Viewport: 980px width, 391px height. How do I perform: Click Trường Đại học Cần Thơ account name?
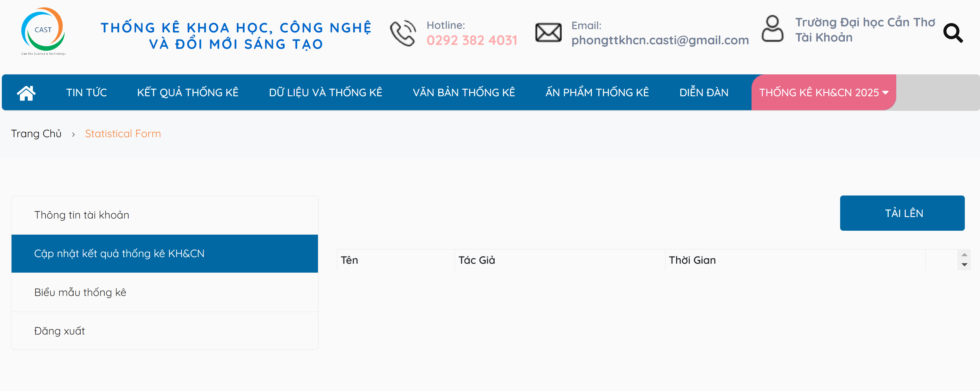[865, 22]
